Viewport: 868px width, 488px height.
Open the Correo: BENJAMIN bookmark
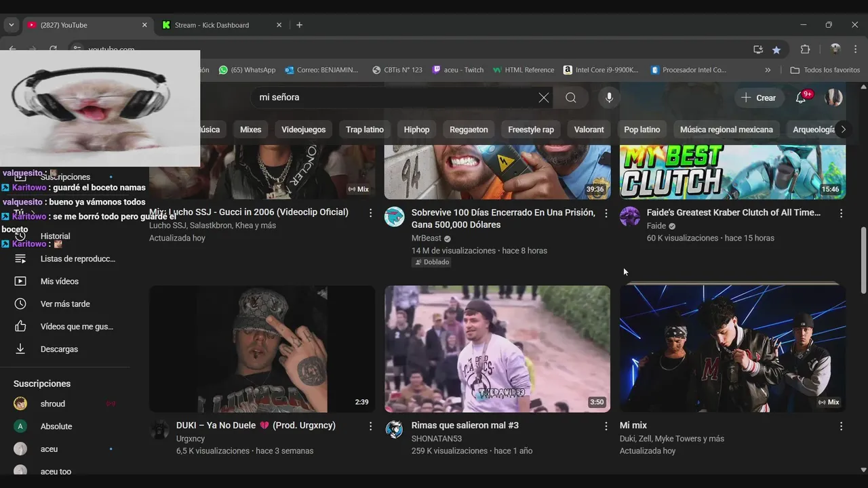(321, 70)
